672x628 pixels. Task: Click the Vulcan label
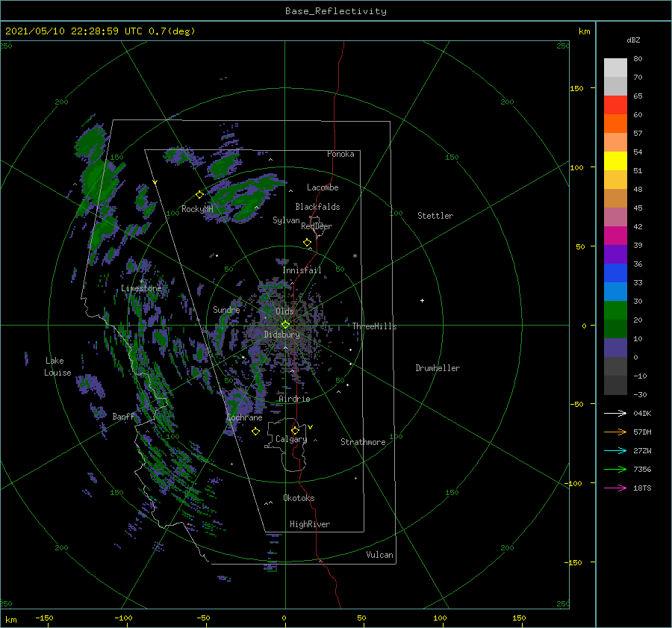pyautogui.click(x=379, y=555)
